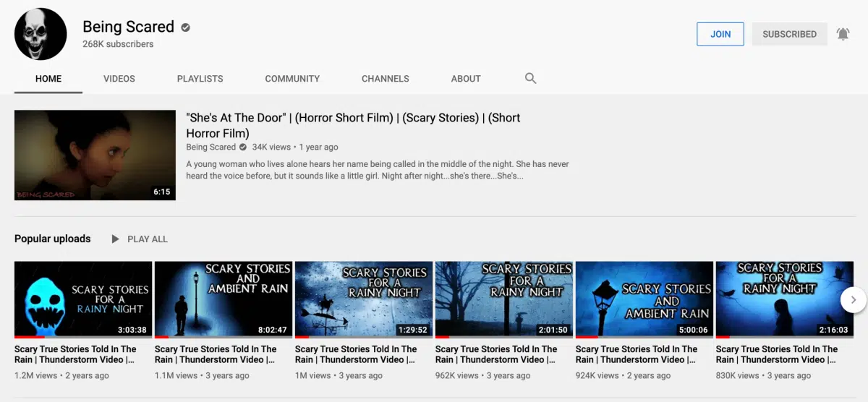Click the verified badge beside the channel name
The width and height of the screenshot is (868, 402).
pyautogui.click(x=186, y=27)
